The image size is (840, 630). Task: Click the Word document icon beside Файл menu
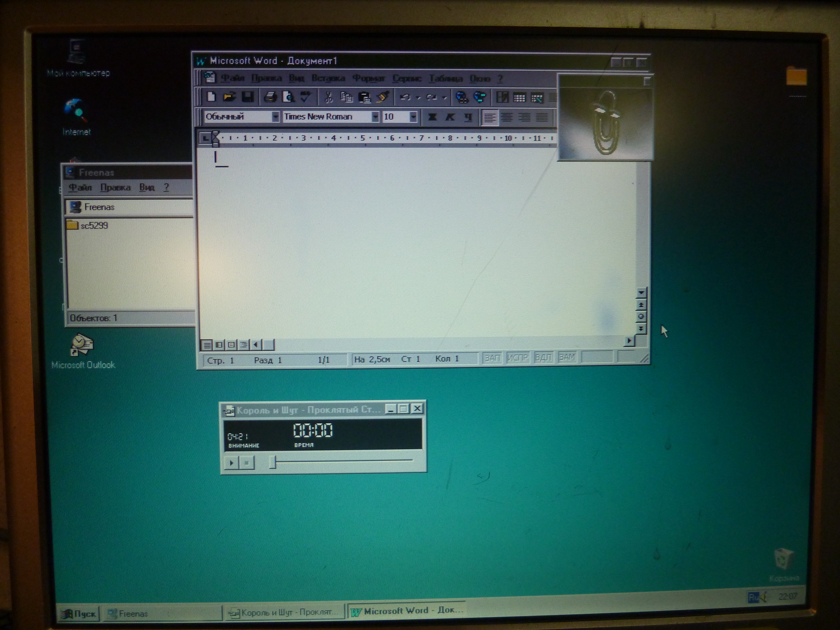[210, 78]
